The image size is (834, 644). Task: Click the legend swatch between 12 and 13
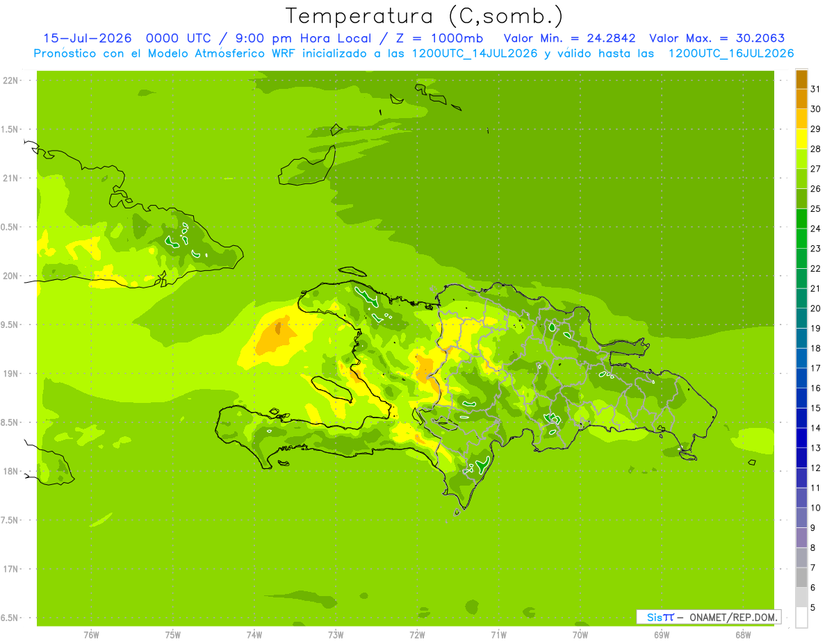point(801,458)
